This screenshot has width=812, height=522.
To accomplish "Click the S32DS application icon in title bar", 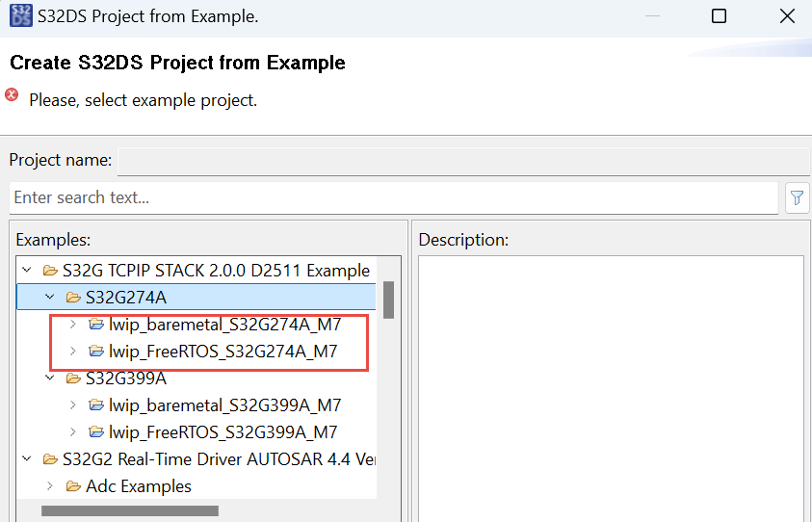I will [x=21, y=15].
